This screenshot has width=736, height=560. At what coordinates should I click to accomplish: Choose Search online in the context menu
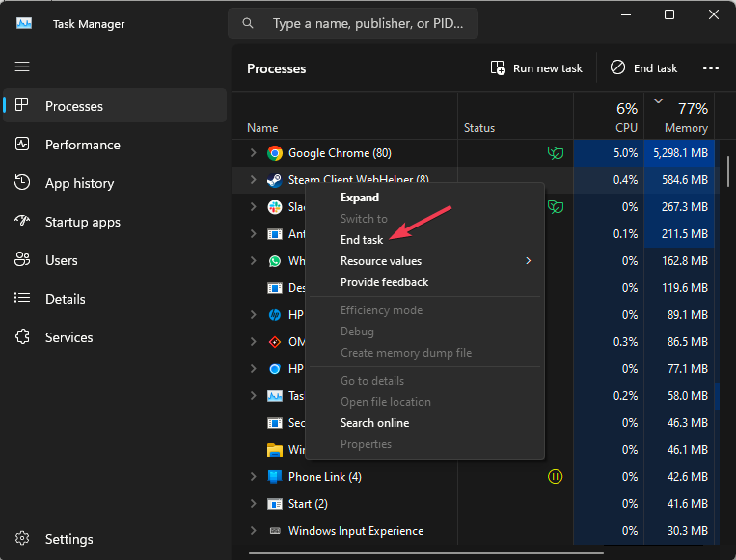tap(424, 423)
